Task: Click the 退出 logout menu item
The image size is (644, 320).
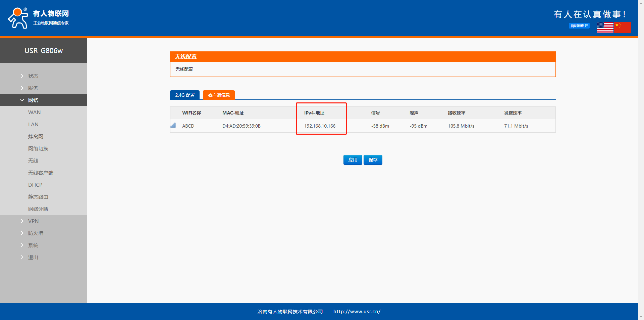Action: pyautogui.click(x=33, y=258)
